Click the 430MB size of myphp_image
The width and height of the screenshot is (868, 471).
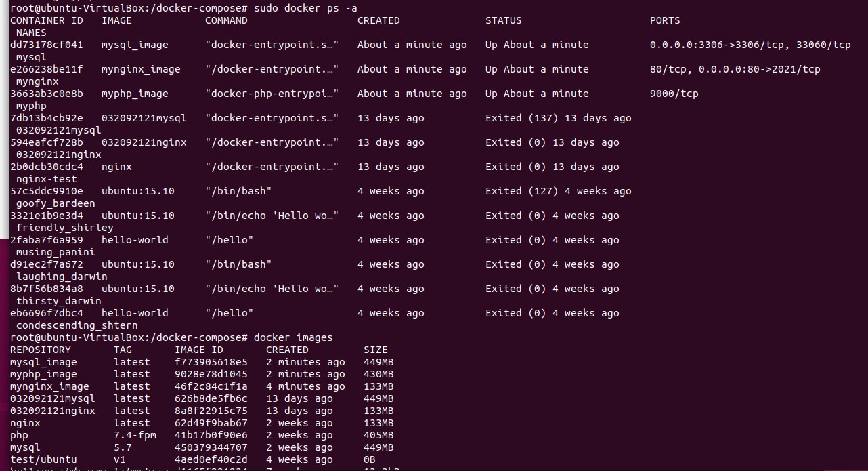point(378,374)
